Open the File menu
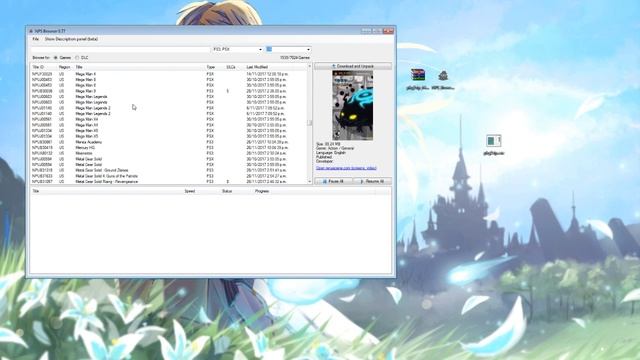The height and width of the screenshot is (360, 640). coord(36,39)
